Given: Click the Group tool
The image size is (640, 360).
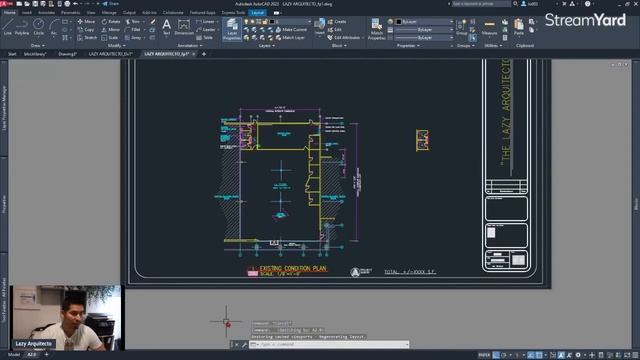Looking at the screenshot, I should [462, 27].
